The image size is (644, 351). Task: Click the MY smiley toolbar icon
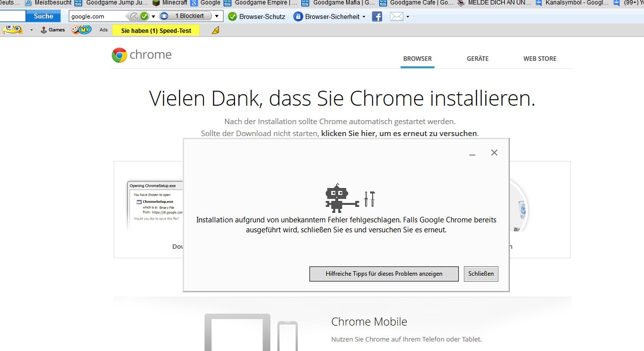[81, 30]
